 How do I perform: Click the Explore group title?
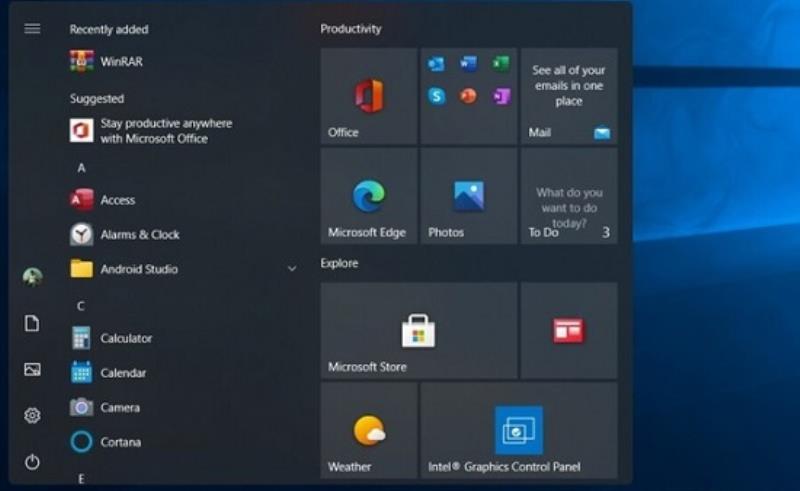tap(339, 263)
